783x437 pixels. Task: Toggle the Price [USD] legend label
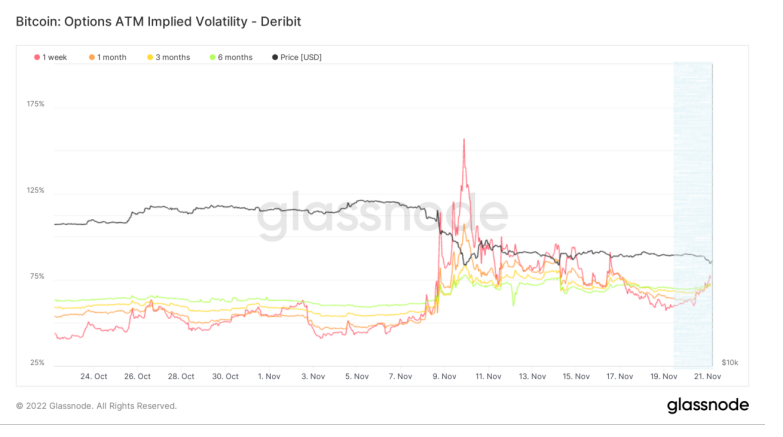tap(303, 58)
